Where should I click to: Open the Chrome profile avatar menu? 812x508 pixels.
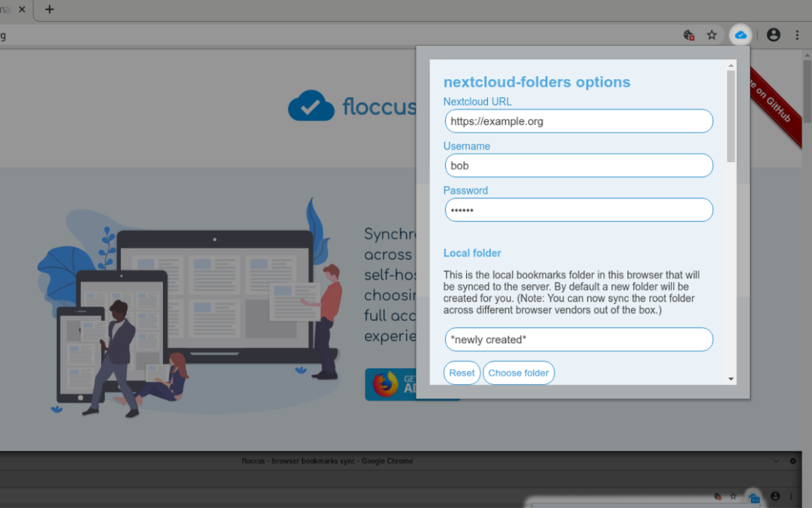[773, 35]
